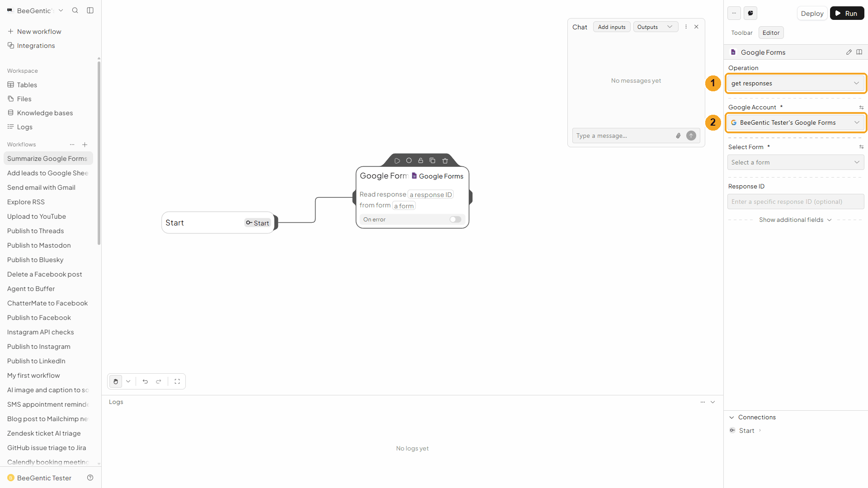Switch to the Editor tab
868x488 pixels.
771,33
